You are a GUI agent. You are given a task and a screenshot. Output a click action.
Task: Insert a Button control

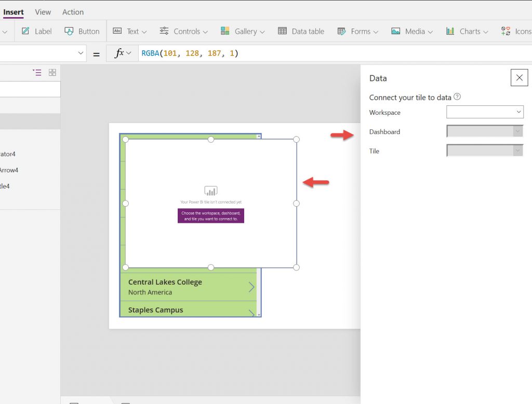(x=82, y=31)
